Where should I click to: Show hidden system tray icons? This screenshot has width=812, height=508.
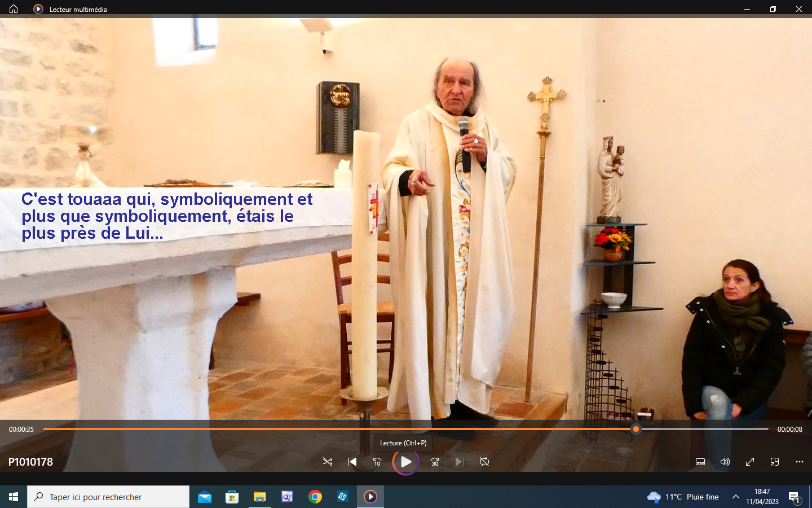click(736, 497)
